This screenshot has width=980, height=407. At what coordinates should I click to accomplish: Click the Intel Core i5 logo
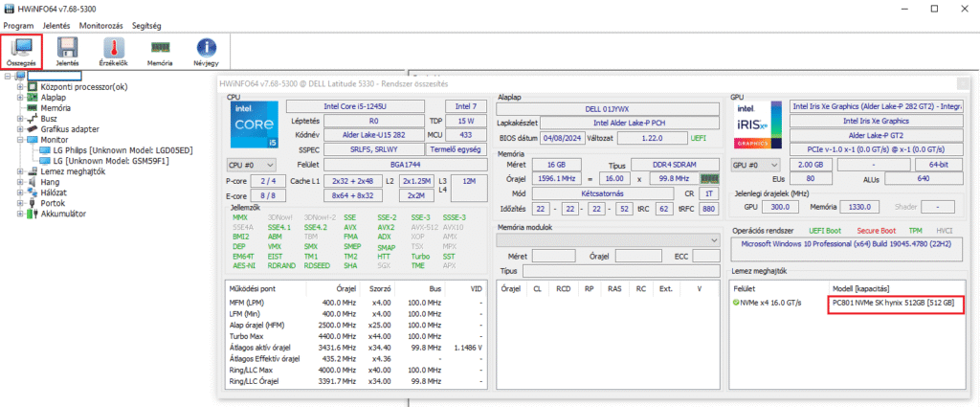point(254,126)
